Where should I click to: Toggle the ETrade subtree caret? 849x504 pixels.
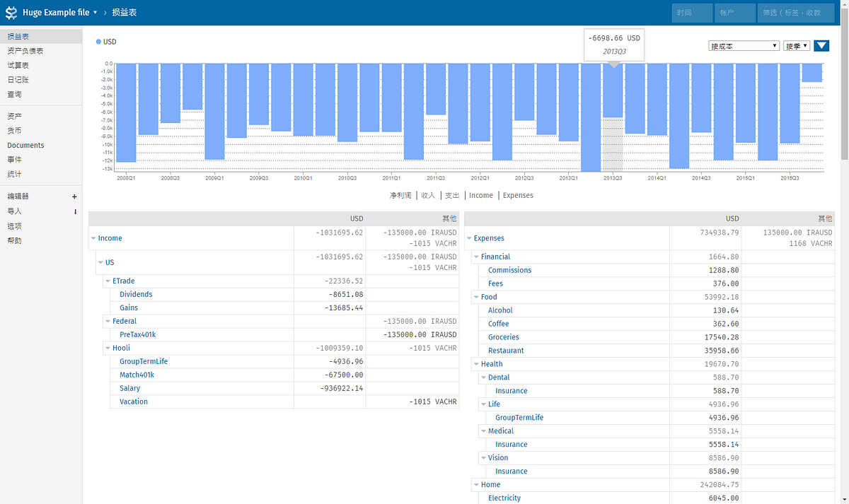point(108,281)
